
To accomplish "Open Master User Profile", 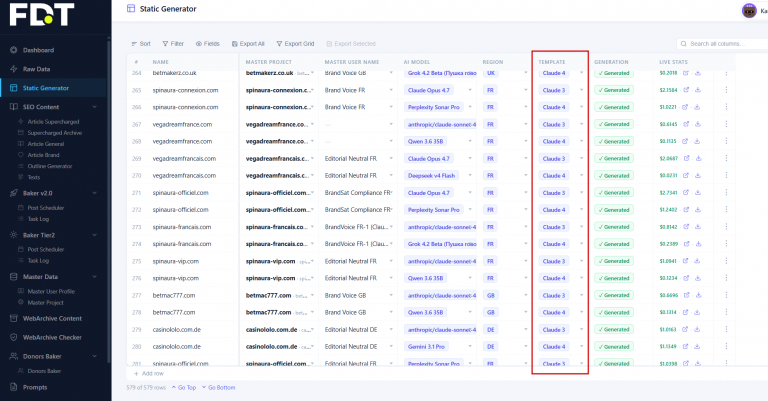I will click(51, 291).
